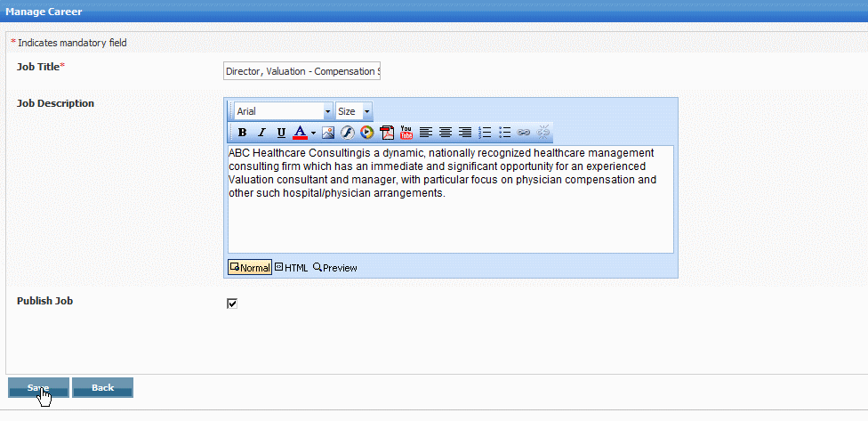The width and height of the screenshot is (868, 421).
Task: Go Back from Manage Career
Action: (102, 388)
